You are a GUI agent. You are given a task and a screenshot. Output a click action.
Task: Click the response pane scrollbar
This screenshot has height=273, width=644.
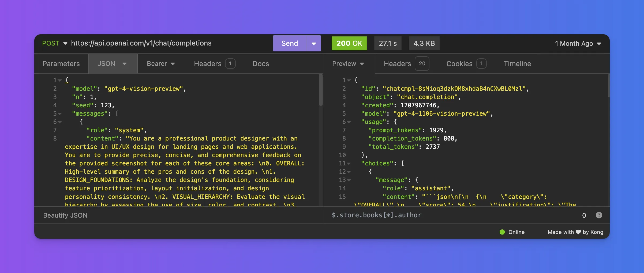tap(609, 86)
